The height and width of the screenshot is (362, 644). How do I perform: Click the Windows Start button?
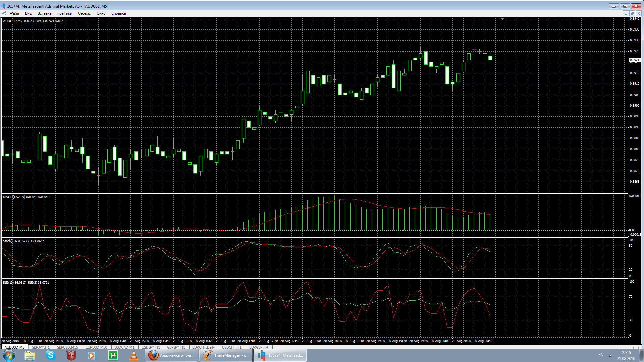pyautogui.click(x=9, y=355)
